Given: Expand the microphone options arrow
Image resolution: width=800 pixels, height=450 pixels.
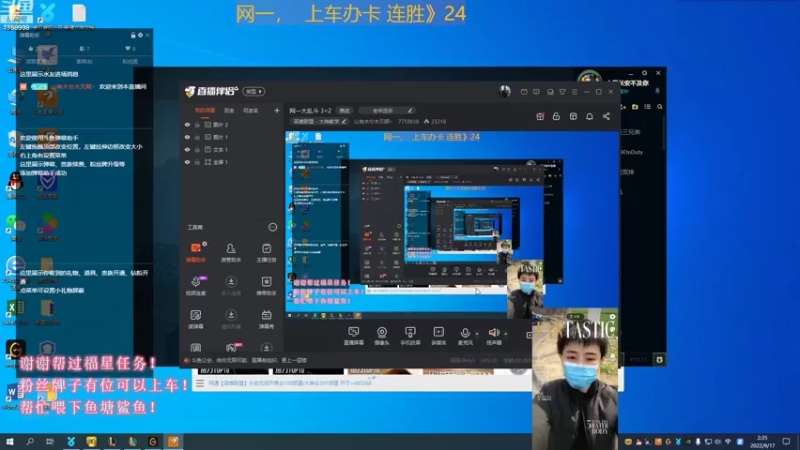Looking at the screenshot, I should pos(477,334).
